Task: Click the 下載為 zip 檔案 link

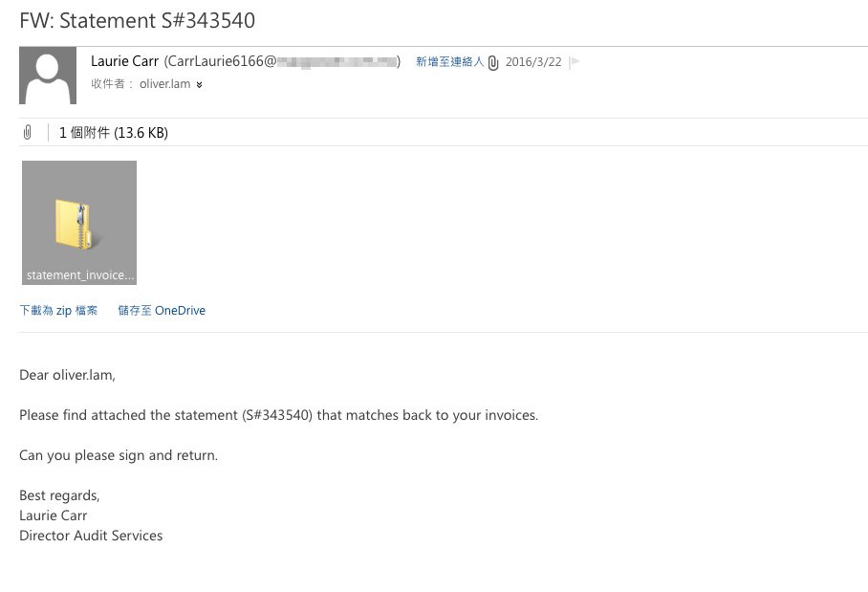Action: tap(58, 310)
